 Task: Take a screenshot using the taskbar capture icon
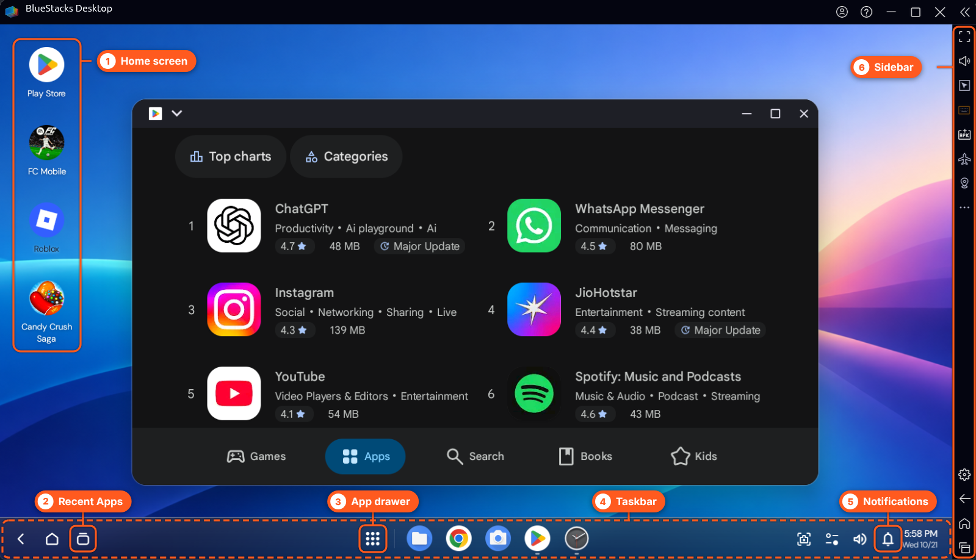(x=804, y=539)
